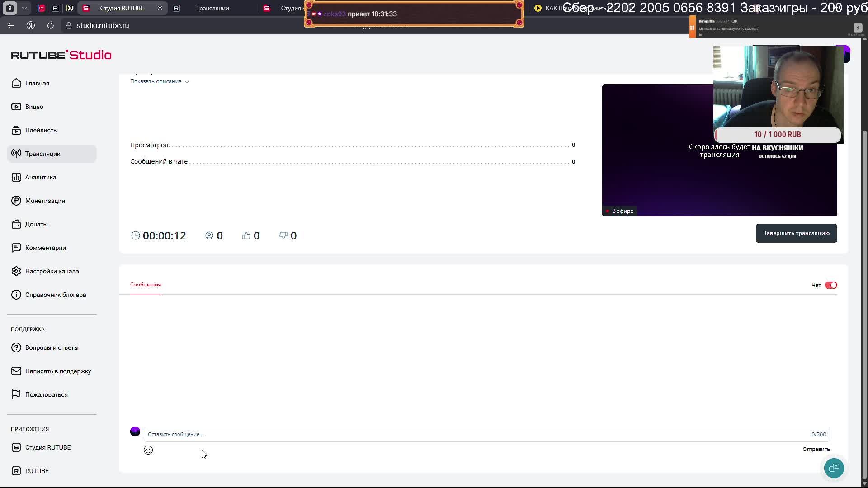Open Настройки канала gear icon
The height and width of the screenshot is (488, 868).
click(x=16, y=271)
